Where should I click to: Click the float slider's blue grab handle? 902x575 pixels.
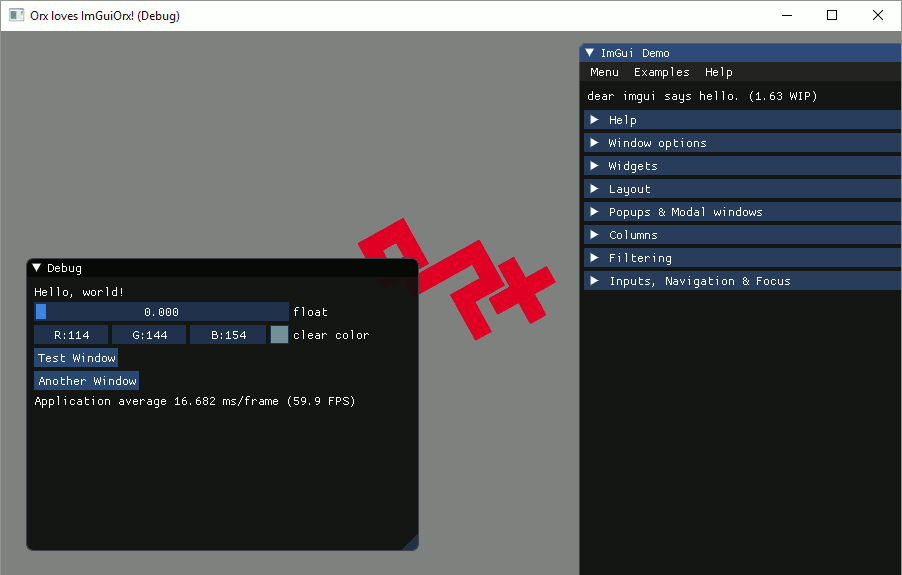tap(41, 312)
